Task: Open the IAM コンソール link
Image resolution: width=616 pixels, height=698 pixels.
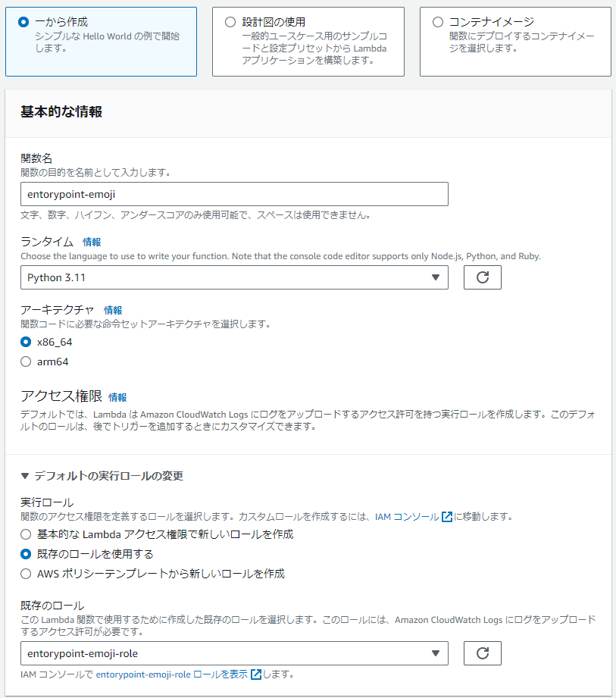Action: click(x=407, y=517)
